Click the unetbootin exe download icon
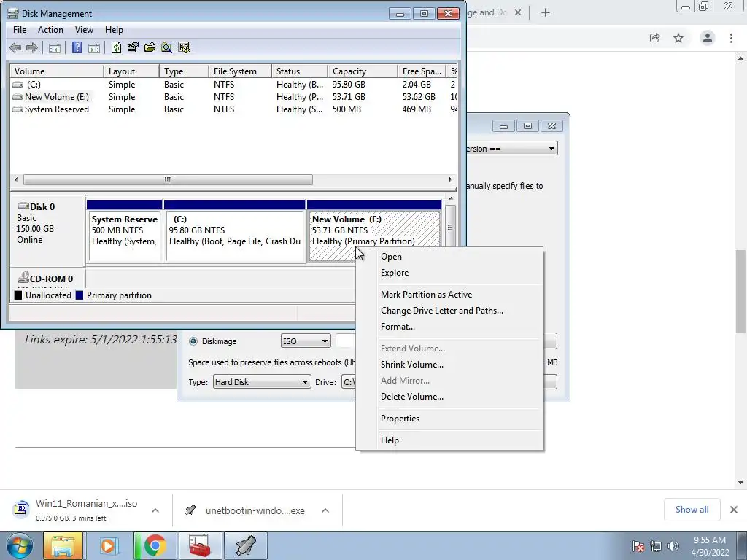The width and height of the screenshot is (747, 560). (190, 510)
